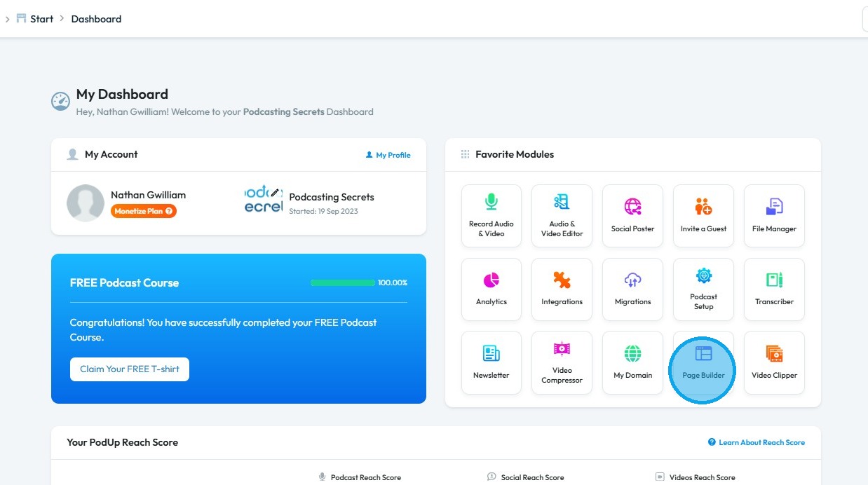Viewport: 868px width, 485px height.
Task: Open the Migrations module
Action: [632, 289]
